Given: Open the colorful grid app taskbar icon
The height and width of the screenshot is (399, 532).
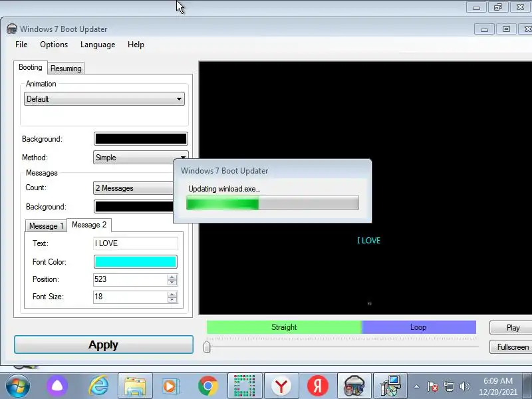Looking at the screenshot, I should pyautogui.click(x=245, y=386).
